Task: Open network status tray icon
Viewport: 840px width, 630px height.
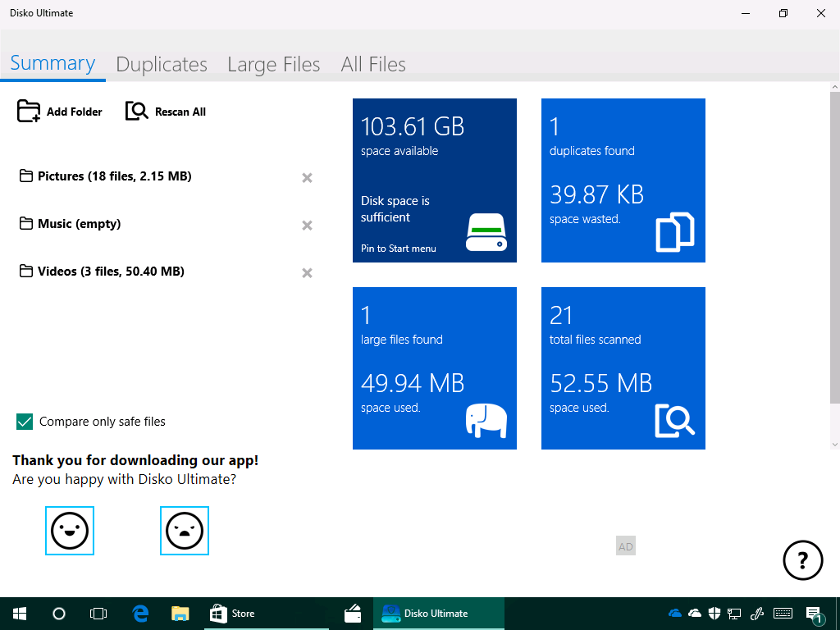Action: [x=734, y=614]
